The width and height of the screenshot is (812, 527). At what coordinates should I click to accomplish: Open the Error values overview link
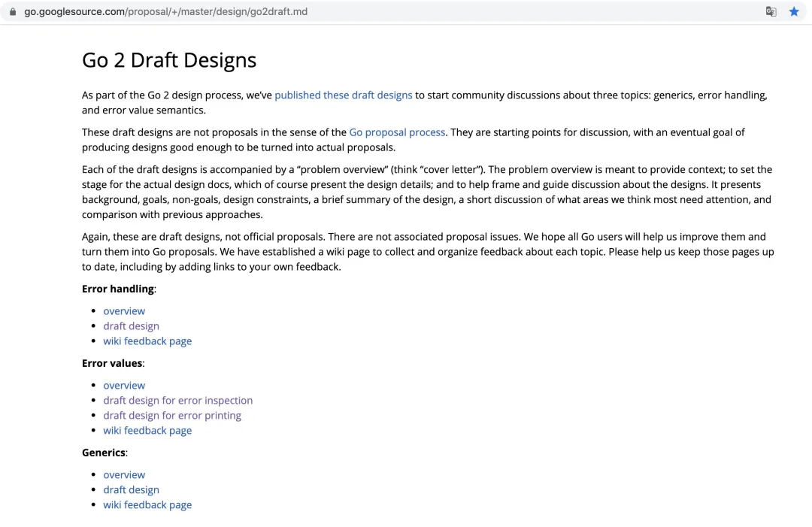click(124, 386)
